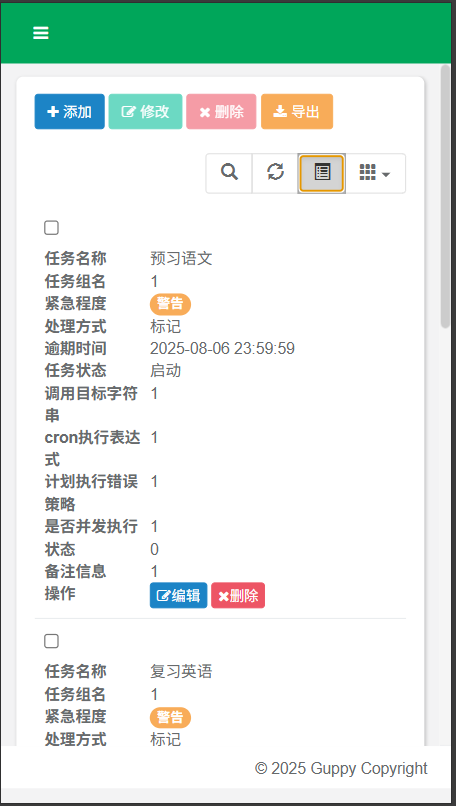
Task: Check the checkbox for 复习英语 record
Action: [x=51, y=641]
